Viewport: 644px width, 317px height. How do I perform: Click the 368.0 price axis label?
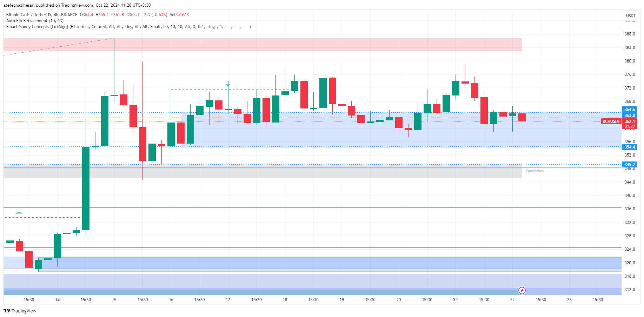(630, 101)
